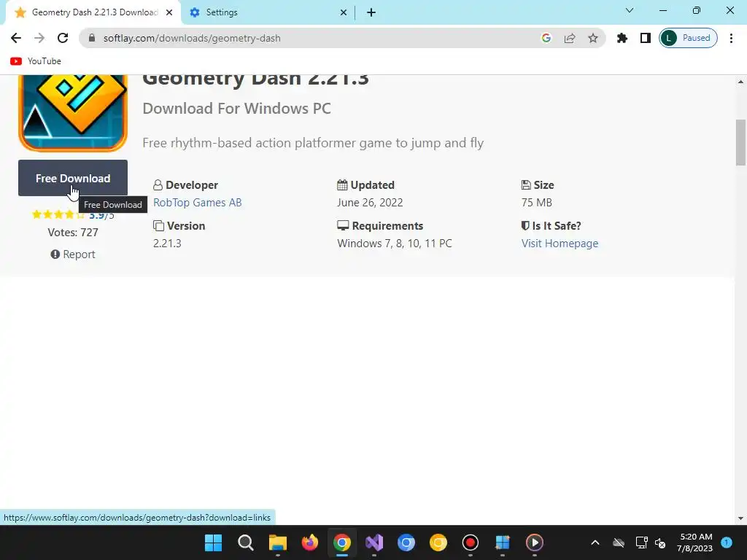Open the Windows Start menu
747x560 pixels.
[213, 542]
